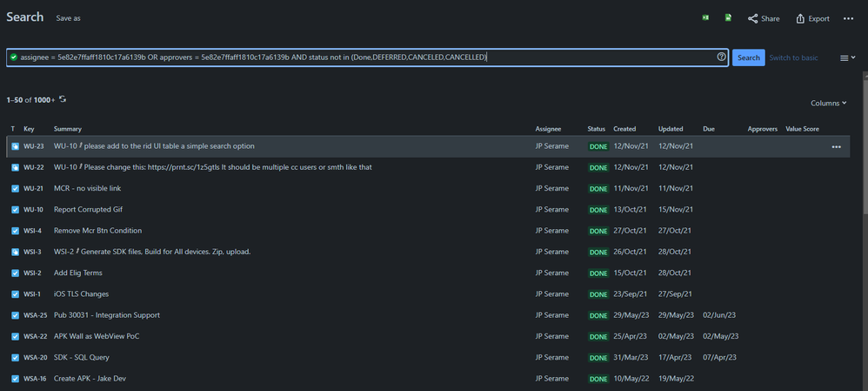Open issue WSA-20 SDK - SQL Query
The width and height of the screenshot is (868, 391).
(x=82, y=357)
